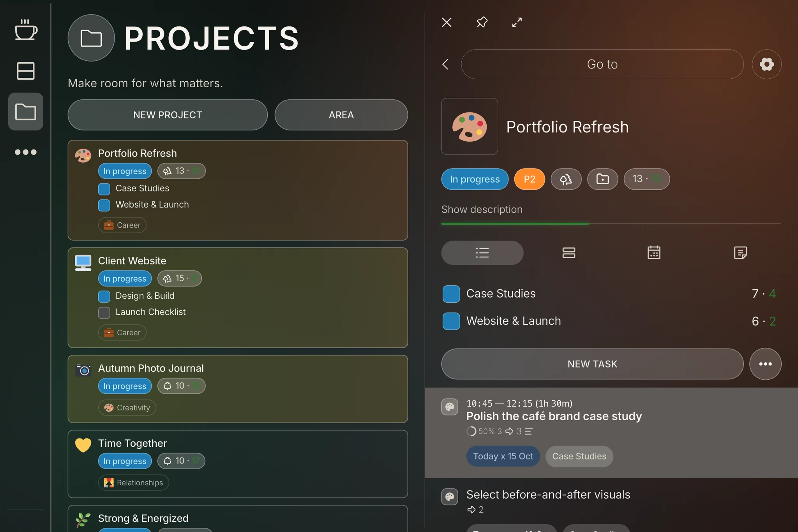798x532 pixels.
Task: Click the Today x 15 Oct date pill
Action: [503, 456]
